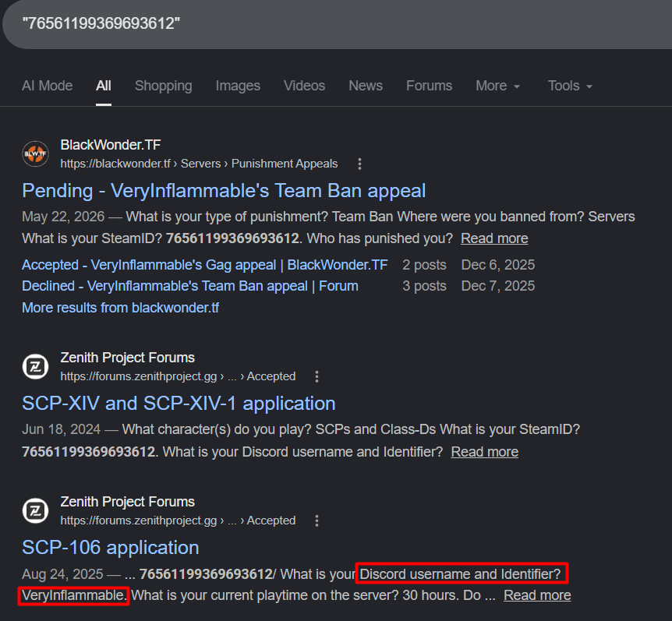
Task: Open Accepted VeryInflammable's Gag appeal link
Action: click(205, 265)
